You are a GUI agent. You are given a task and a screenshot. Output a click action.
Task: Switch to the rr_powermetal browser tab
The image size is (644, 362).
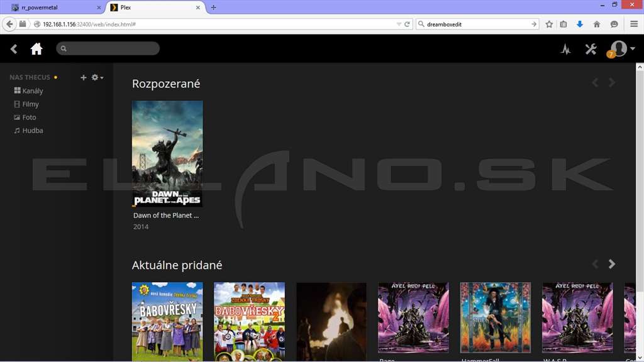(x=56, y=8)
